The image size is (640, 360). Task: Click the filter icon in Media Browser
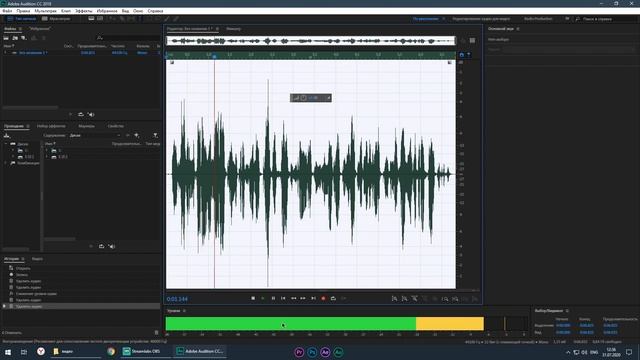point(156,136)
